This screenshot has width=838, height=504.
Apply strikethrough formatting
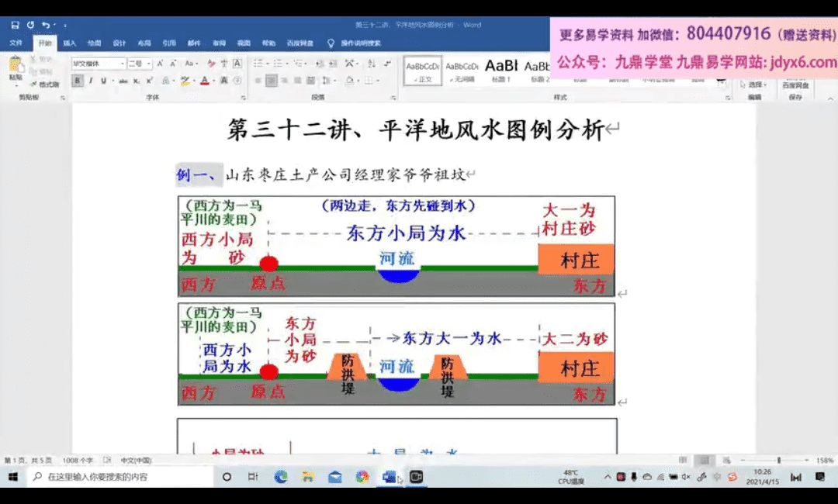coord(123,81)
